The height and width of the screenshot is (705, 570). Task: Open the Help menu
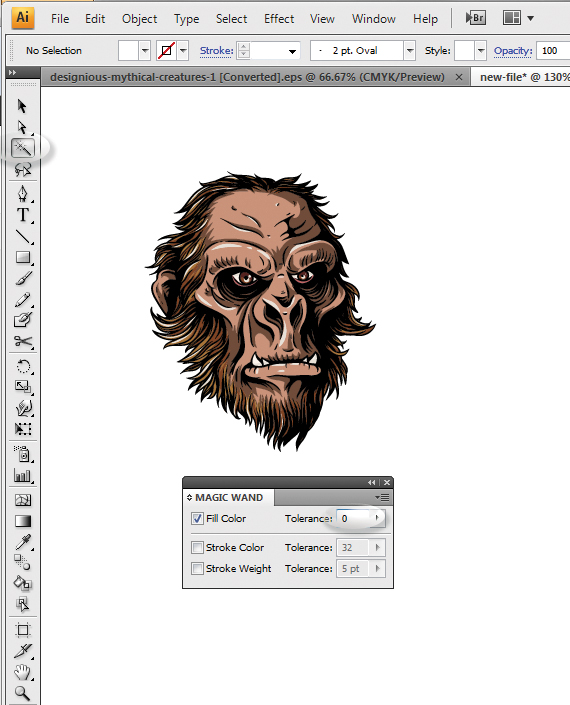tap(425, 19)
